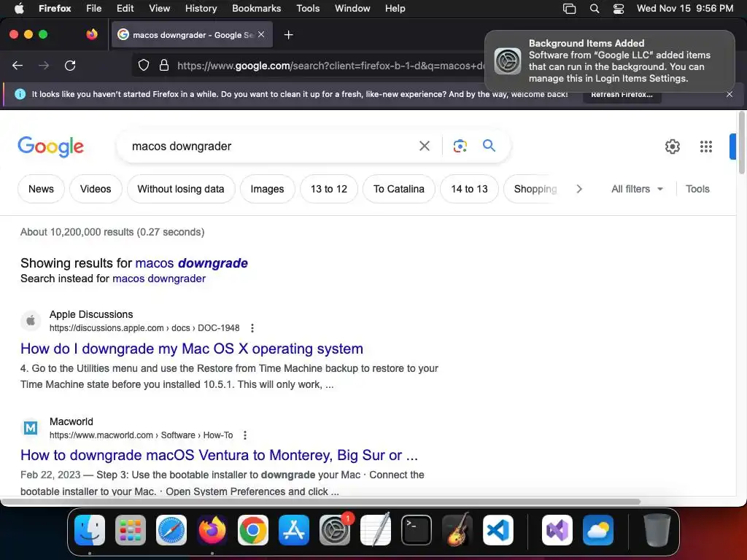Switch to Images results

point(267,189)
